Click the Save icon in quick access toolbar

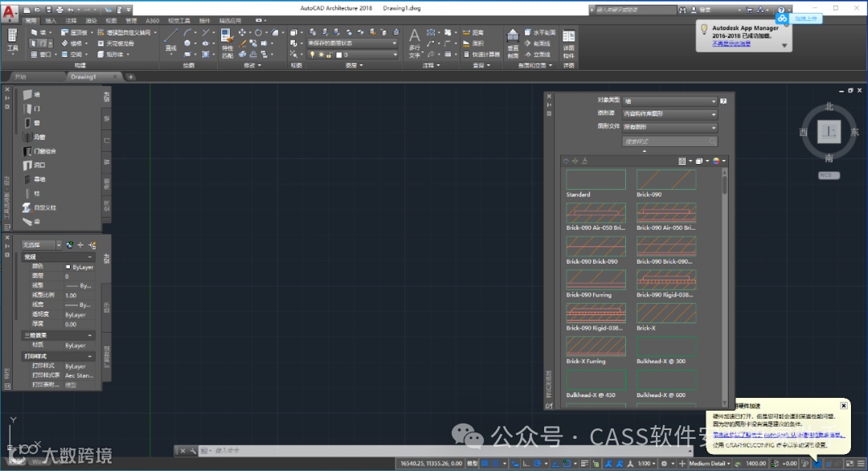click(x=49, y=10)
